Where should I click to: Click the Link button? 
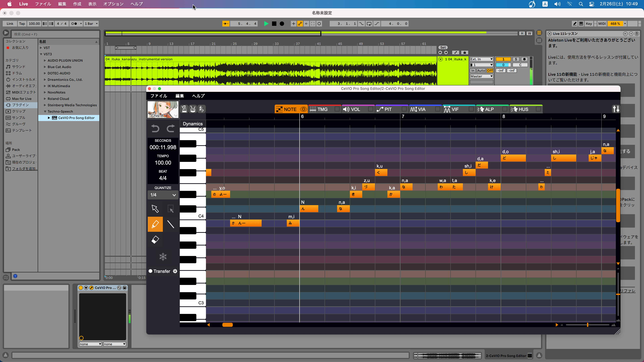10,23
